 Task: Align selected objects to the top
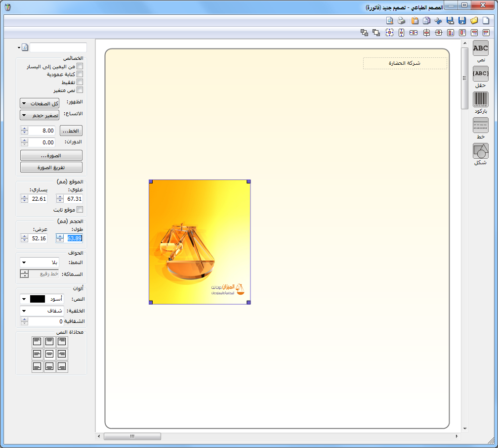click(462, 33)
